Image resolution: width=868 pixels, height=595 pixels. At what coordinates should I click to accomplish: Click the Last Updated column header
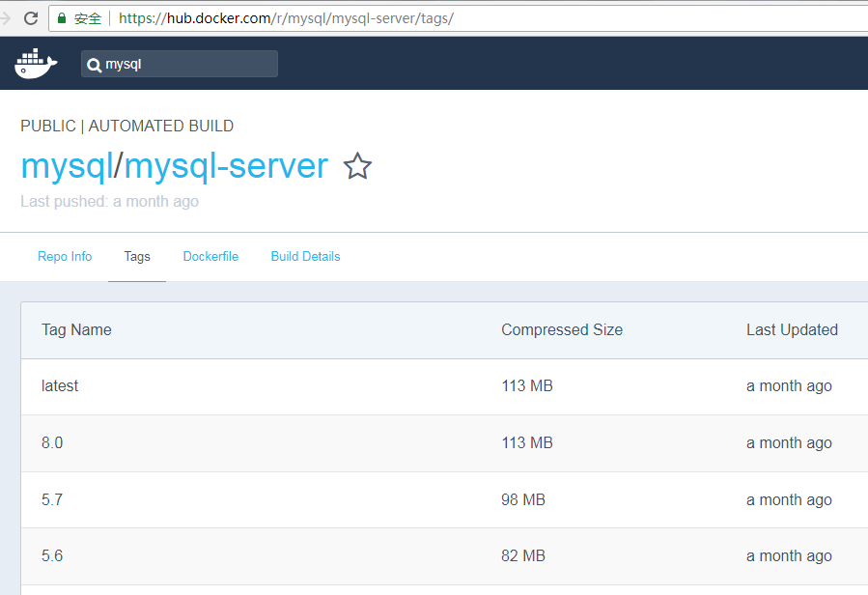click(792, 329)
